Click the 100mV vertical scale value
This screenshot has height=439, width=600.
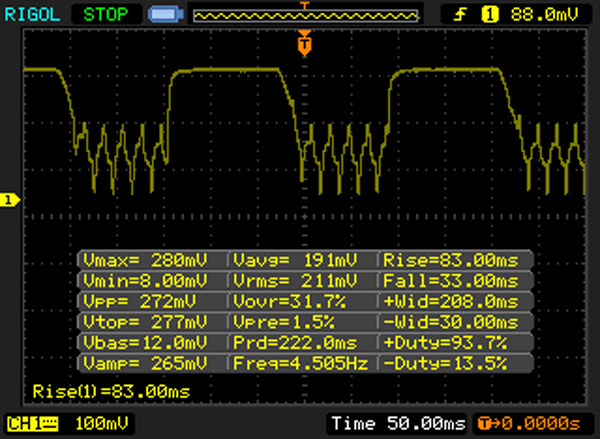(x=102, y=424)
